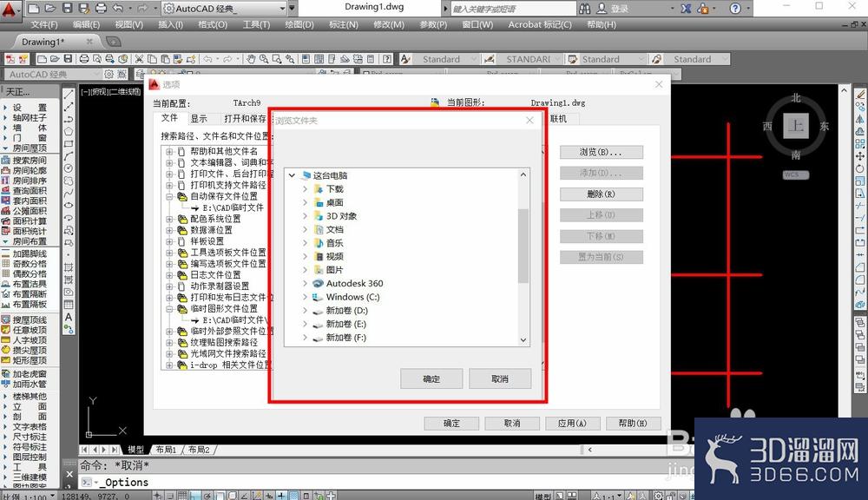The image size is (868, 500).
Task: Click 应用(A) button in Options dialog
Action: pyautogui.click(x=572, y=423)
